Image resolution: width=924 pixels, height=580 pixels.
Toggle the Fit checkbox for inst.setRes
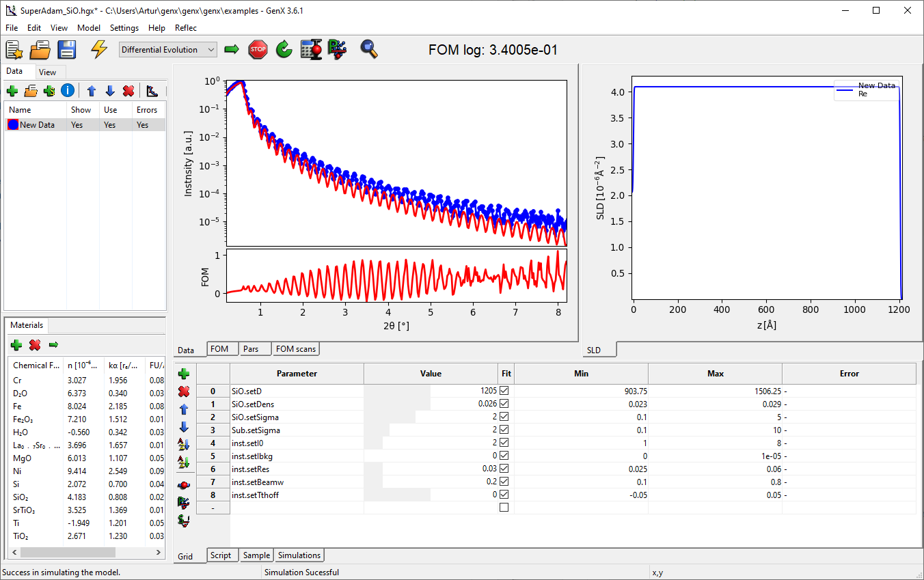(504, 469)
